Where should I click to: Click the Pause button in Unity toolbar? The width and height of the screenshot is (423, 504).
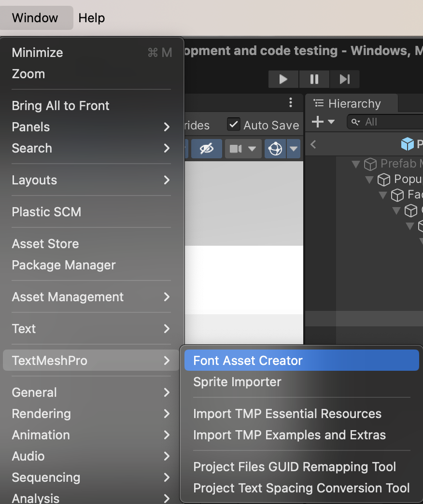[x=314, y=79]
